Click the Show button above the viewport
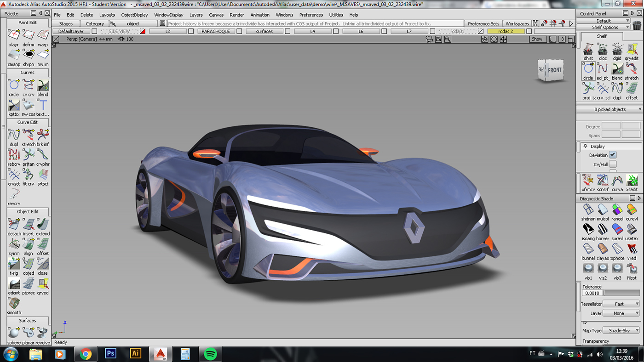 tap(537, 39)
